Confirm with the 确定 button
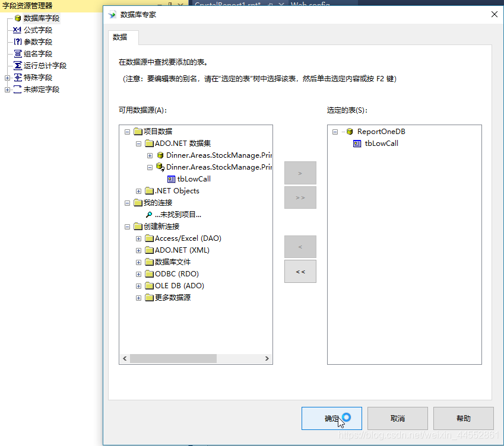Screen dimensions: 504x446 coord(332,418)
